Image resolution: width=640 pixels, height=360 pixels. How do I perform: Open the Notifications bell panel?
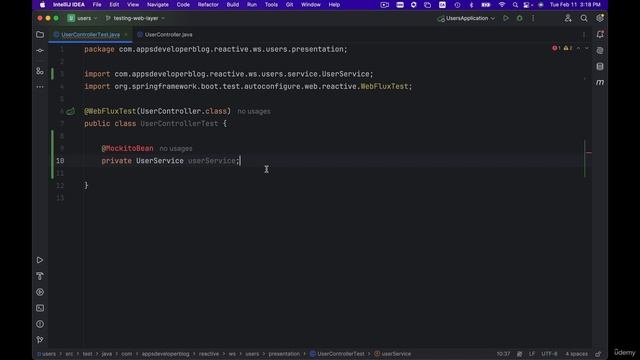(600, 35)
